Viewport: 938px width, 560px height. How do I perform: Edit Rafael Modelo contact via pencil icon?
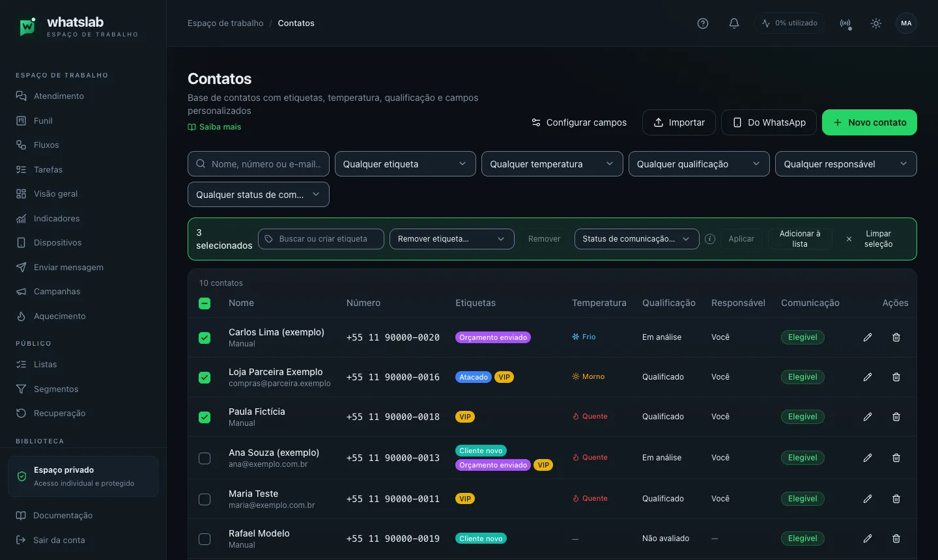click(x=868, y=539)
